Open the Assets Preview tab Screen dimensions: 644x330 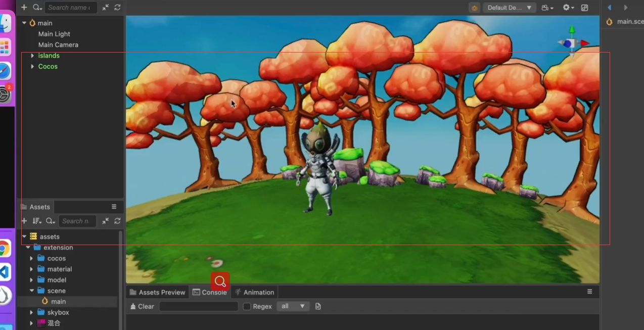coord(157,292)
